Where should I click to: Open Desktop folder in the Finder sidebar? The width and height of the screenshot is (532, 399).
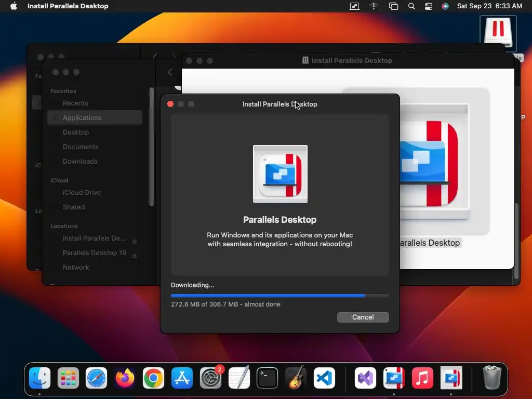pos(76,132)
